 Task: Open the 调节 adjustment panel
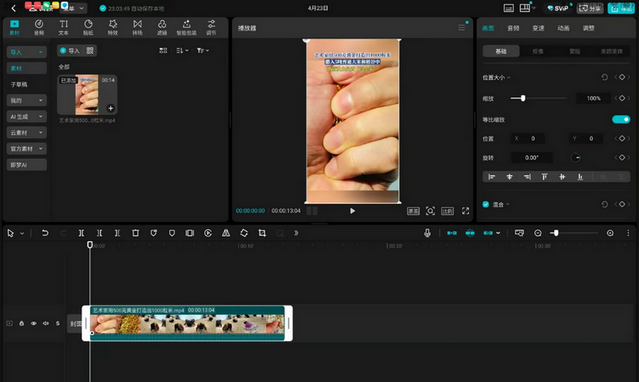211,27
